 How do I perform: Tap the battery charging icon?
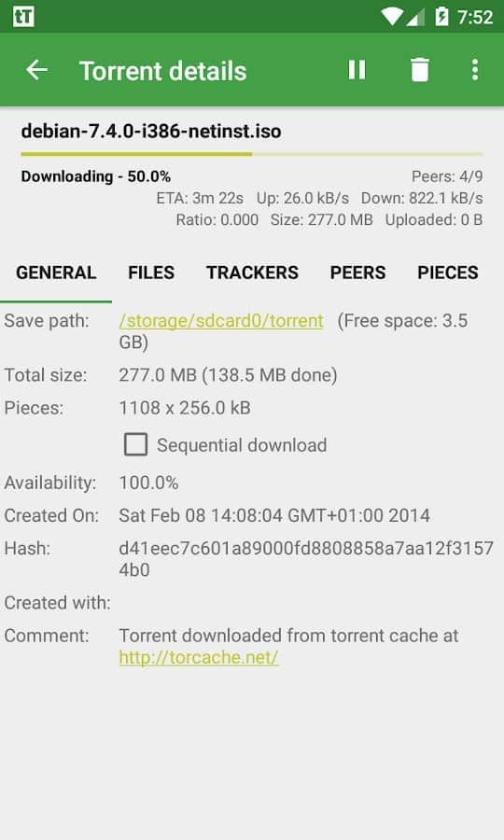coord(441,17)
